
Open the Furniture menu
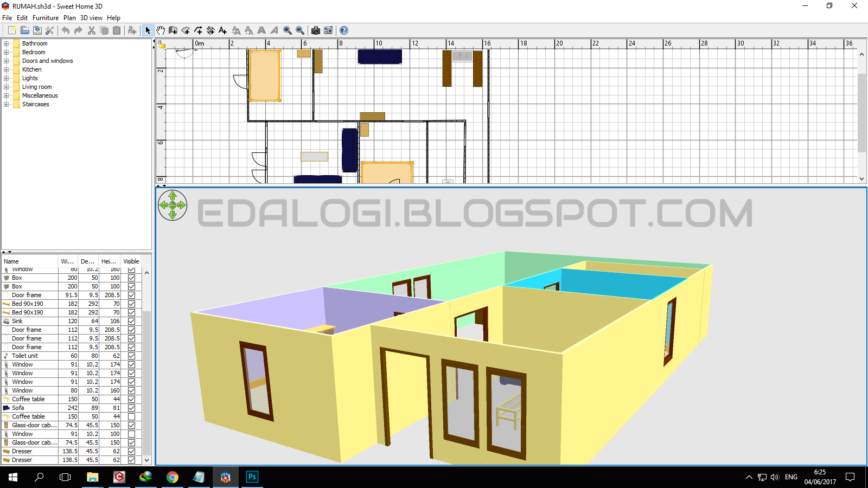coord(46,18)
